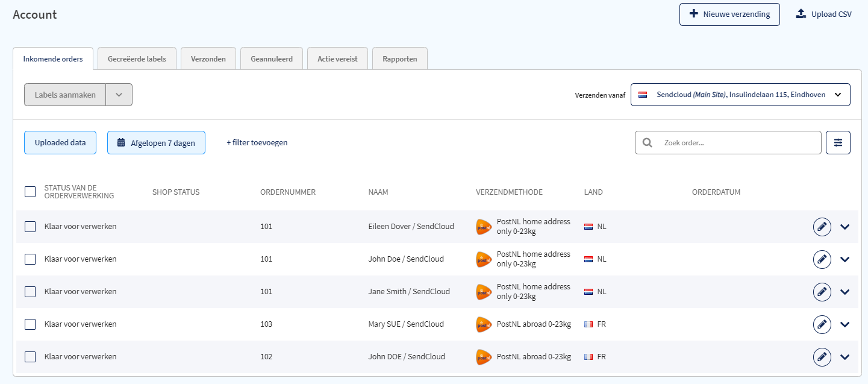868x384 pixels.
Task: Open the Afgelopen 7 dagen date filter
Action: (156, 143)
